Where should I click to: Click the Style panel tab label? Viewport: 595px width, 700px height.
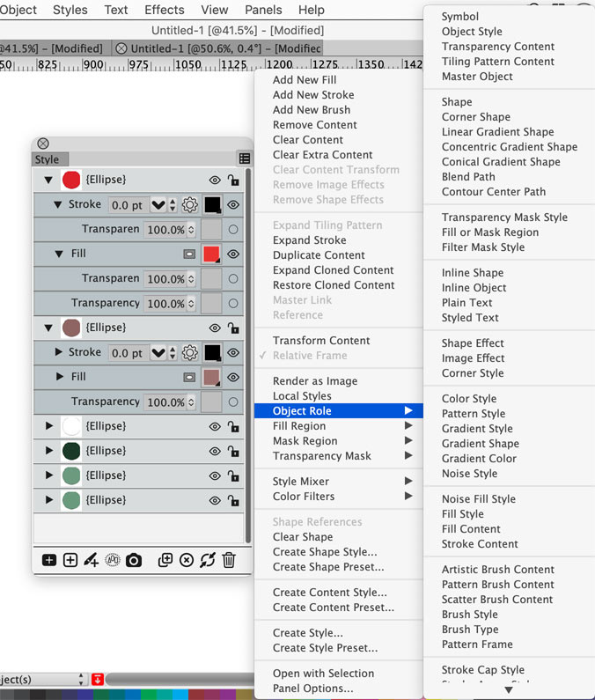[47, 159]
